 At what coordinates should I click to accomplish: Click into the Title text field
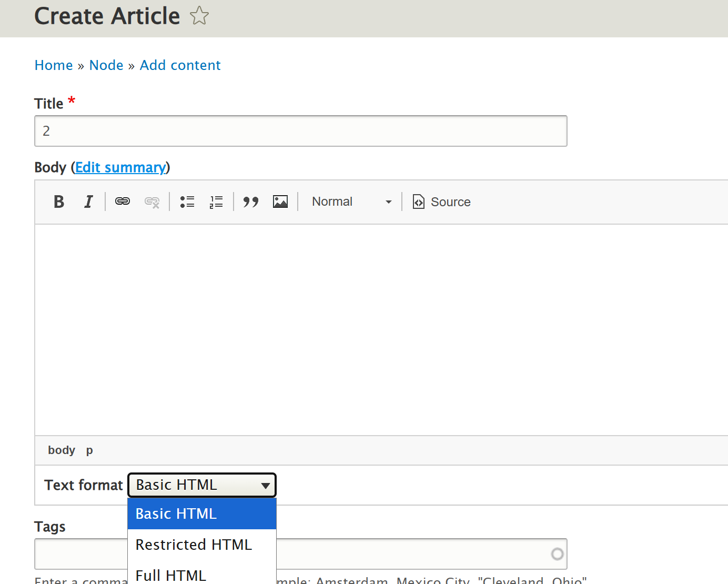click(300, 131)
